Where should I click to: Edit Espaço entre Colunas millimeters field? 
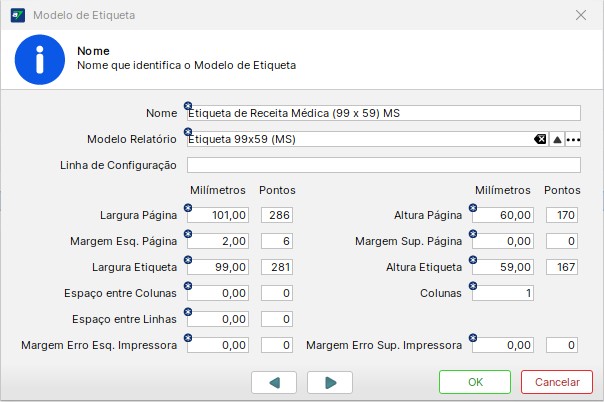[x=218, y=293]
